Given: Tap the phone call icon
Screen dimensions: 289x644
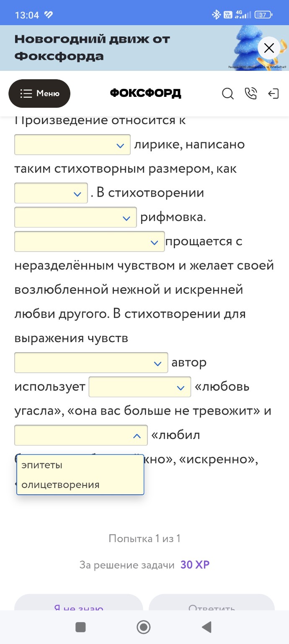Looking at the screenshot, I should coord(251,94).
